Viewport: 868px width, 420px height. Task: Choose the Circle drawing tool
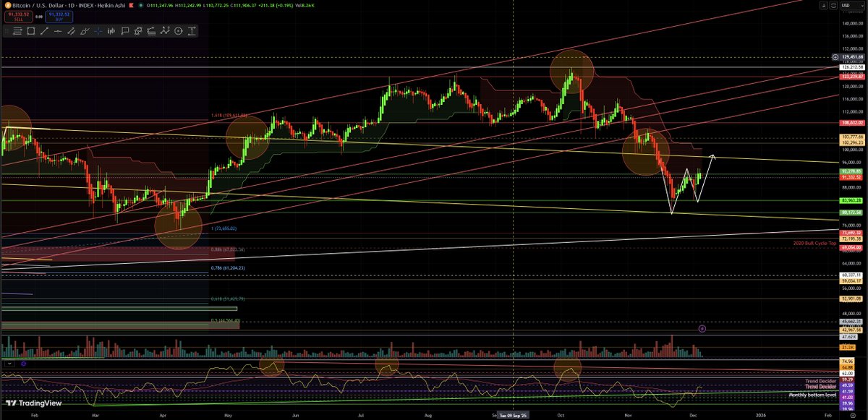(178, 31)
